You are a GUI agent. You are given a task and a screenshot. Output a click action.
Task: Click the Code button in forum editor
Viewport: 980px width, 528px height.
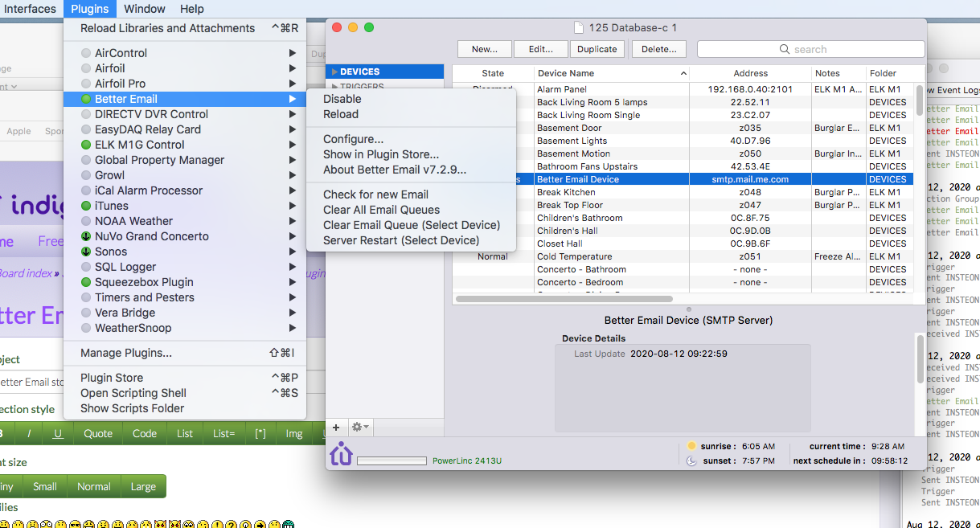[x=145, y=433]
